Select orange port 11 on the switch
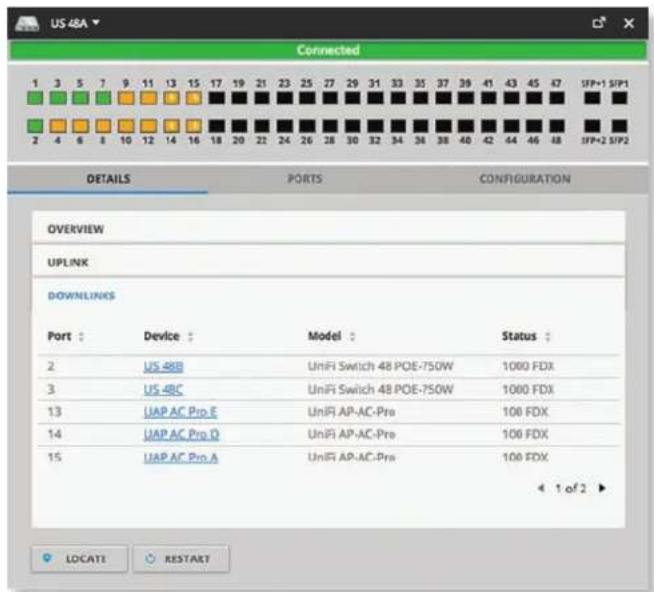Image resolution: width=654 pixels, height=592 pixels. pos(148,98)
